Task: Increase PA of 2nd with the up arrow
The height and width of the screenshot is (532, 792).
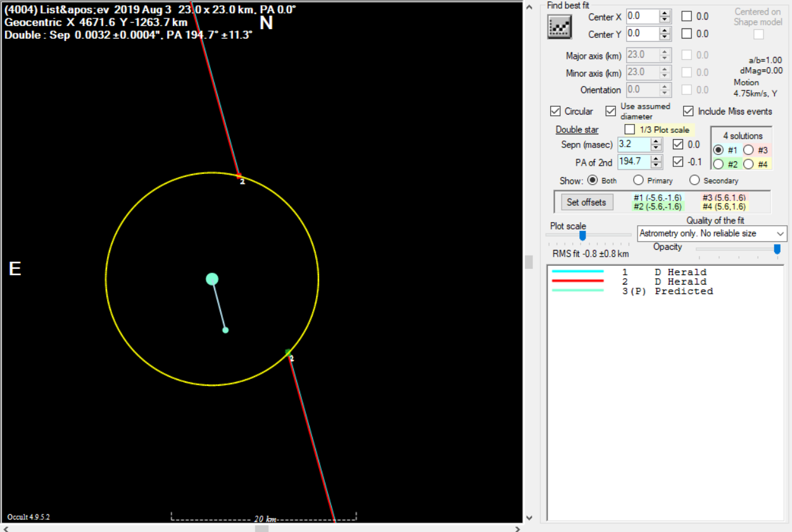Action: 657,158
